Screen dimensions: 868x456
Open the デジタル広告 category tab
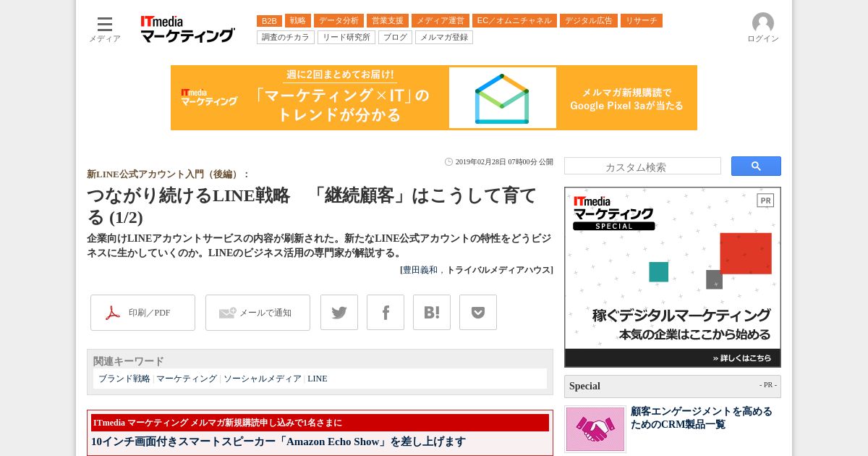click(589, 21)
